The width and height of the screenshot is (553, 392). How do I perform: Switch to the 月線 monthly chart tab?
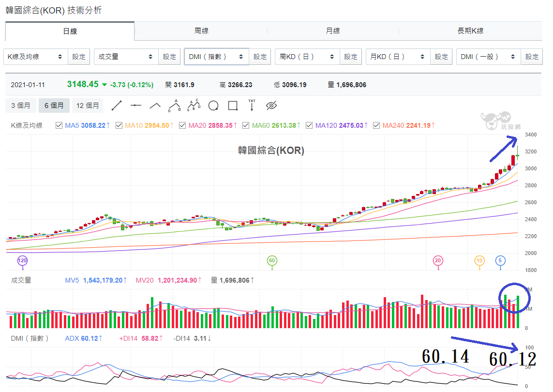click(333, 31)
